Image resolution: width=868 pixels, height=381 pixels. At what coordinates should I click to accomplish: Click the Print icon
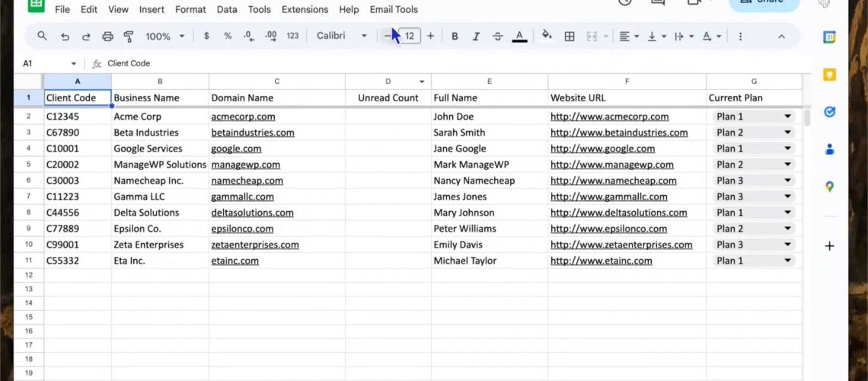click(x=107, y=37)
